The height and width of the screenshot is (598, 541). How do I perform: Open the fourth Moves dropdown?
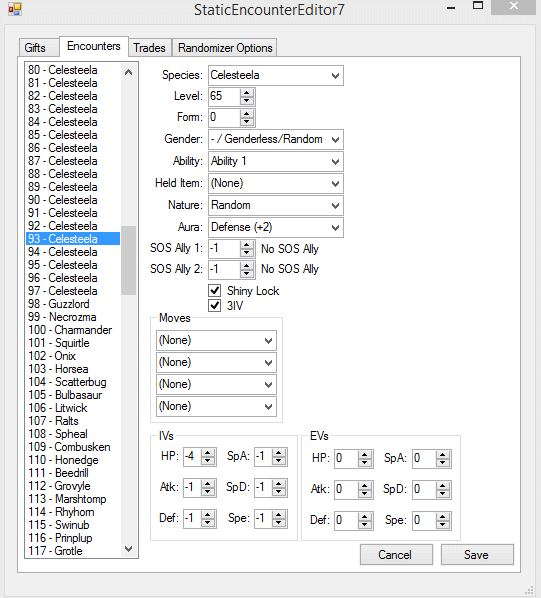pyautogui.click(x=216, y=406)
